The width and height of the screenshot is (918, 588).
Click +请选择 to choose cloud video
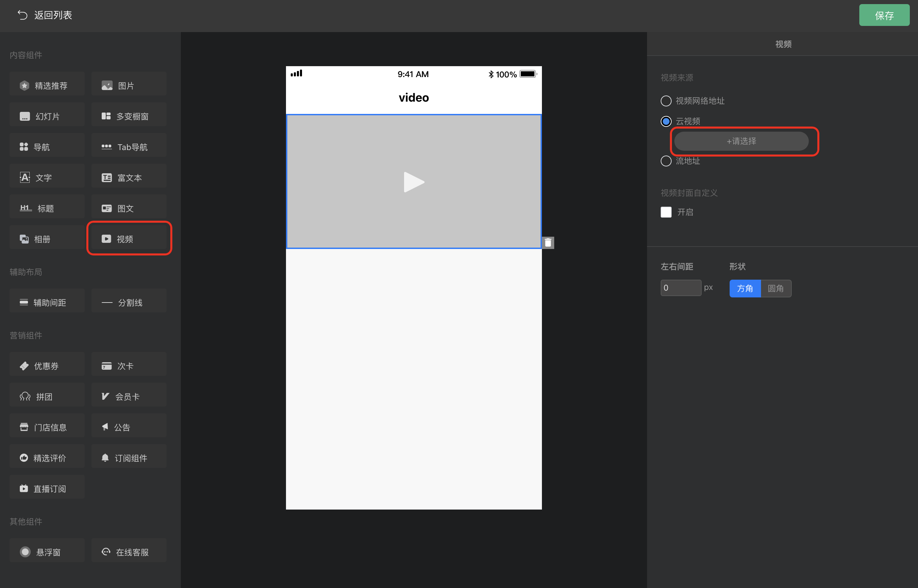(744, 141)
